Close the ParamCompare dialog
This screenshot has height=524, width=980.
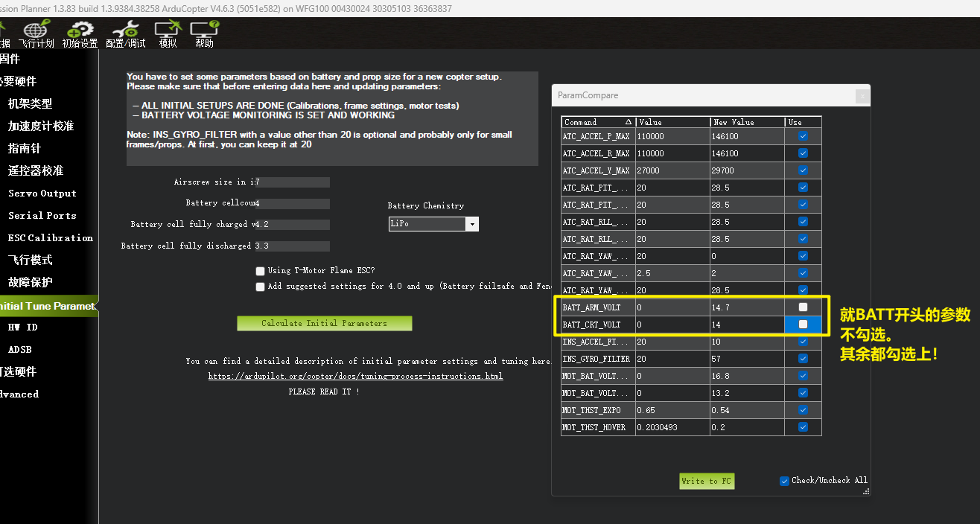862,95
